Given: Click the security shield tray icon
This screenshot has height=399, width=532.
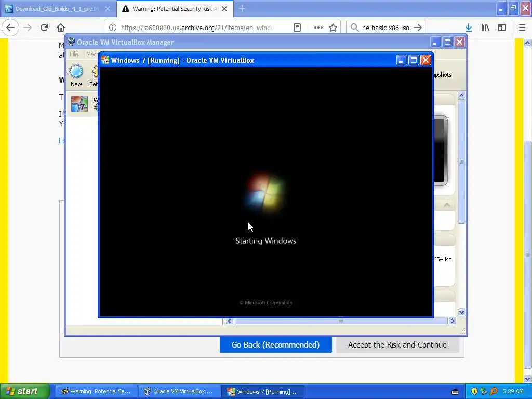Looking at the screenshot, I should (x=474, y=392).
